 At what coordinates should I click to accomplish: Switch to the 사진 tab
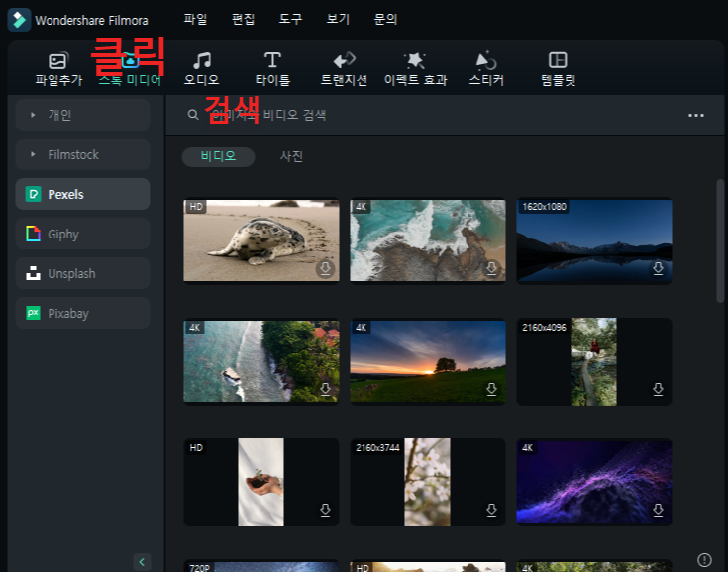291,156
